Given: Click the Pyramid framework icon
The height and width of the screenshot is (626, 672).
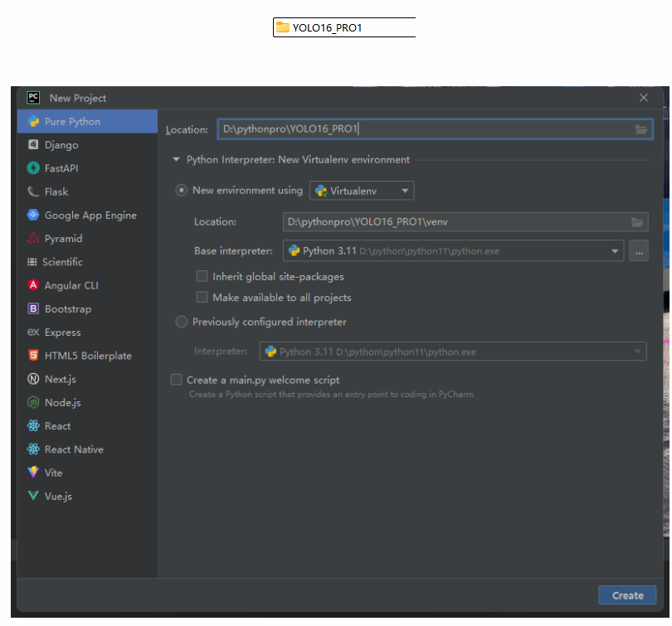Looking at the screenshot, I should [x=33, y=239].
